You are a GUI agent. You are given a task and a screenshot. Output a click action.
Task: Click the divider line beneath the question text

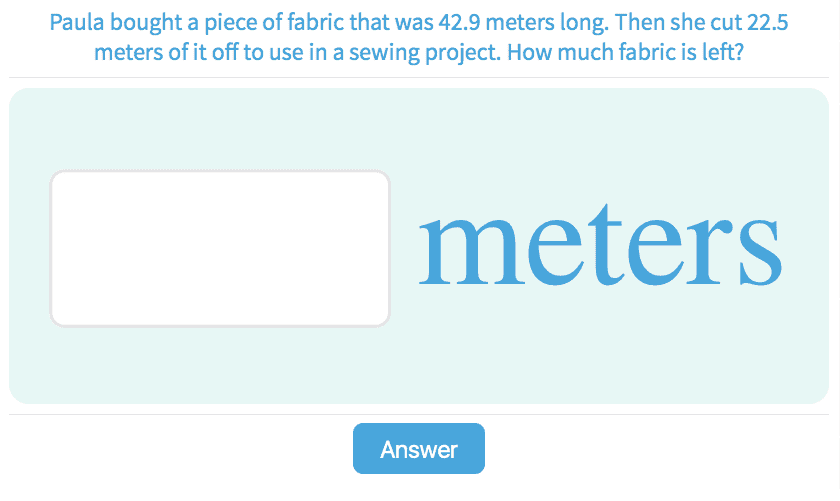pyautogui.click(x=419, y=77)
